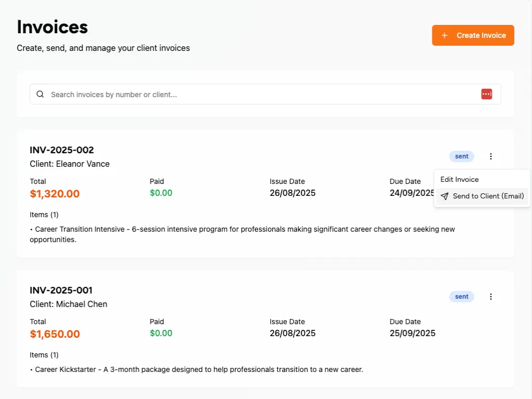This screenshot has width=532, height=399.
Task: Click the Invoices page heading
Action: pos(52,26)
